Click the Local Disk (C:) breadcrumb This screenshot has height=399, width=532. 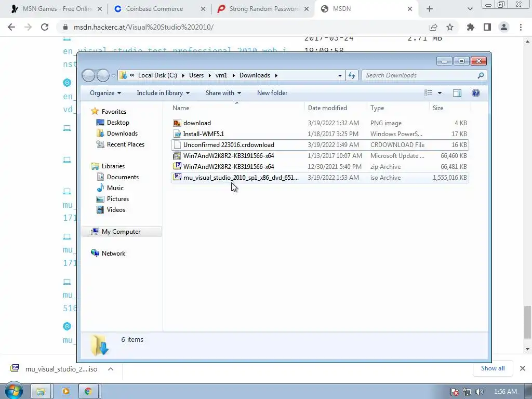[x=157, y=75]
